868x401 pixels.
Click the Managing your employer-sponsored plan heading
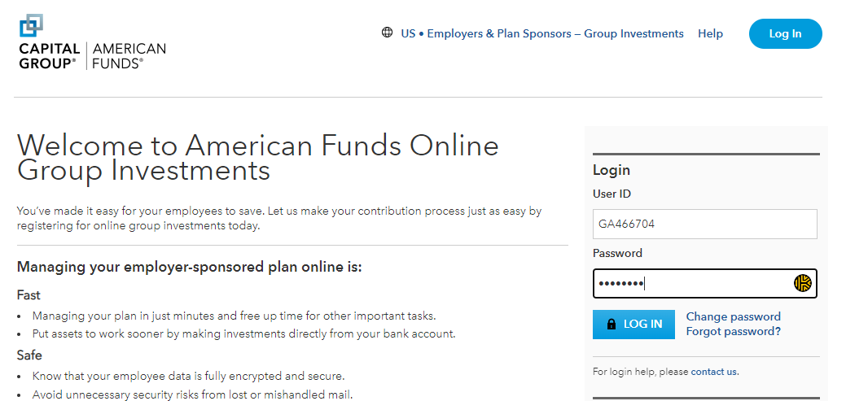[190, 267]
